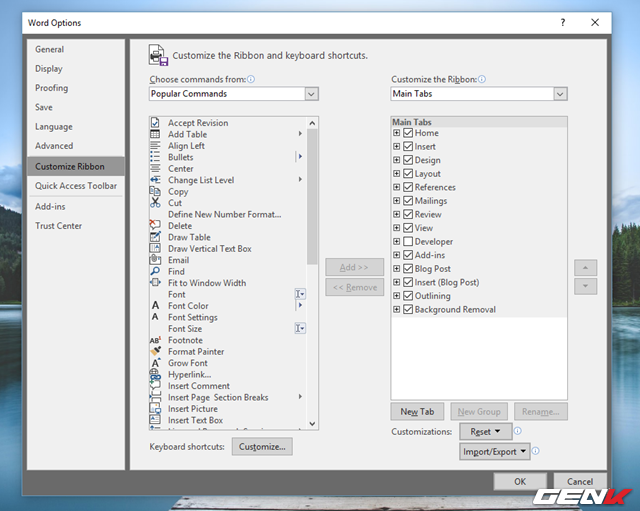The height and width of the screenshot is (511, 640).
Task: Click the commands list scroll-down arrow
Action: 312,424
